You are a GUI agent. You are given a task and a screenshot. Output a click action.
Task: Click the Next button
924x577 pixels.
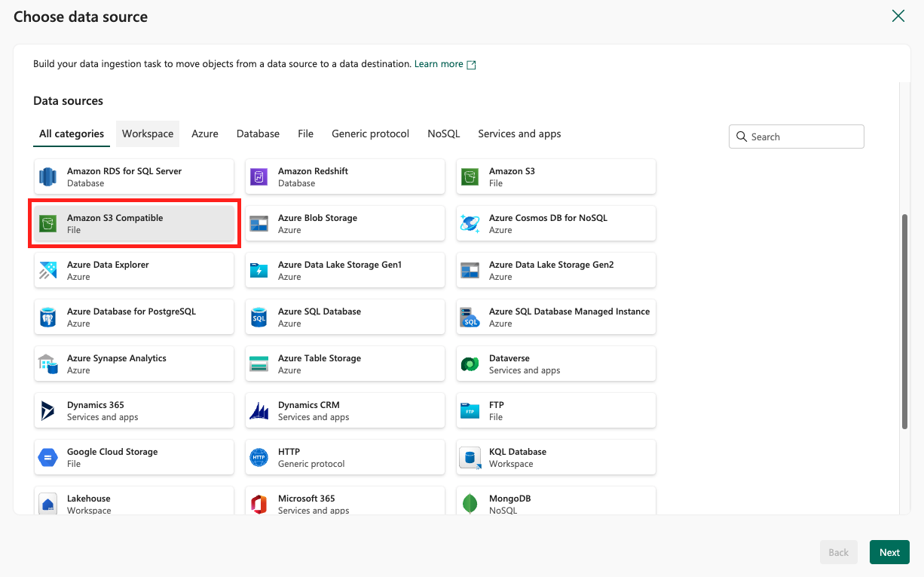(x=889, y=552)
